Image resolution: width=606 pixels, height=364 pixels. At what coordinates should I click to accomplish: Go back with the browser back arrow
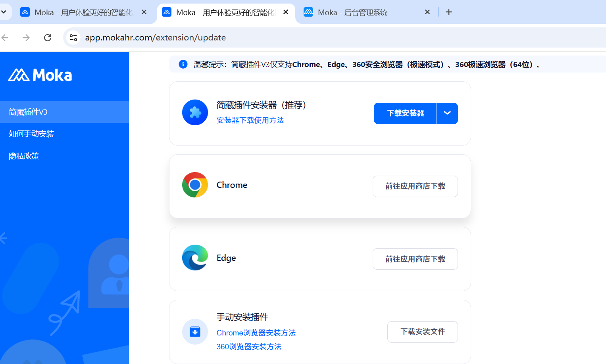coord(5,38)
